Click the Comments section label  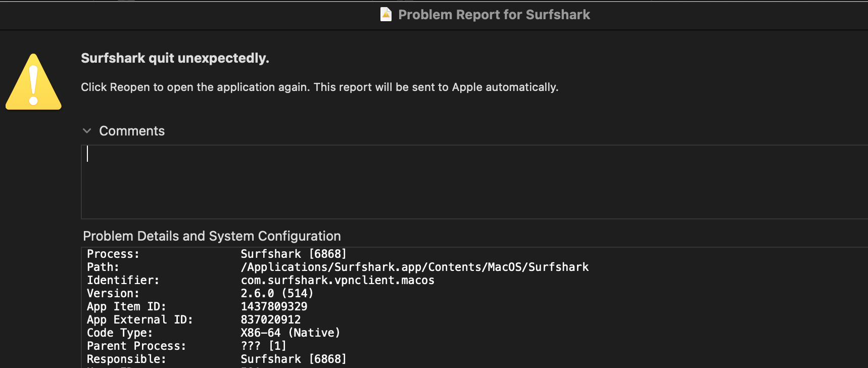[132, 131]
